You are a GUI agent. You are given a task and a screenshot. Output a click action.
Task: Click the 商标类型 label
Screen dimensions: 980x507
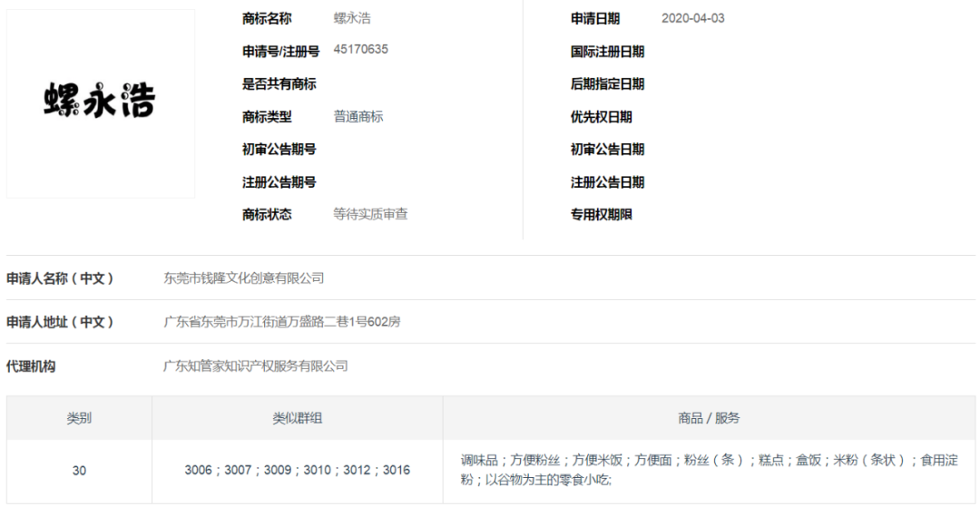point(267,117)
